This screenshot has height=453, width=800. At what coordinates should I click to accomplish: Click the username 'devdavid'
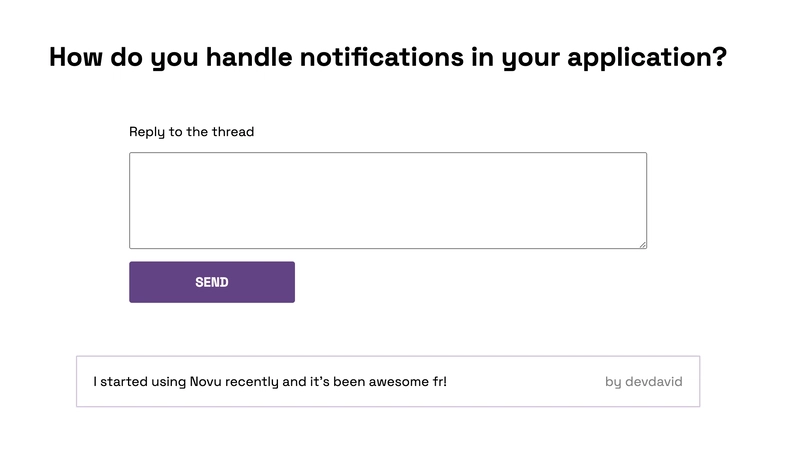click(654, 382)
